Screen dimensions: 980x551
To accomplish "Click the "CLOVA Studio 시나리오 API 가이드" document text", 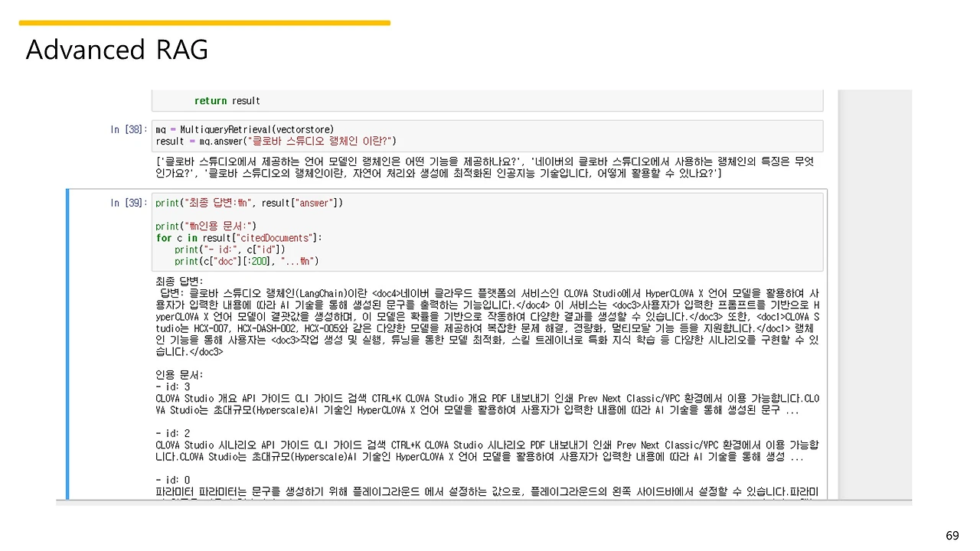I will point(488,451).
